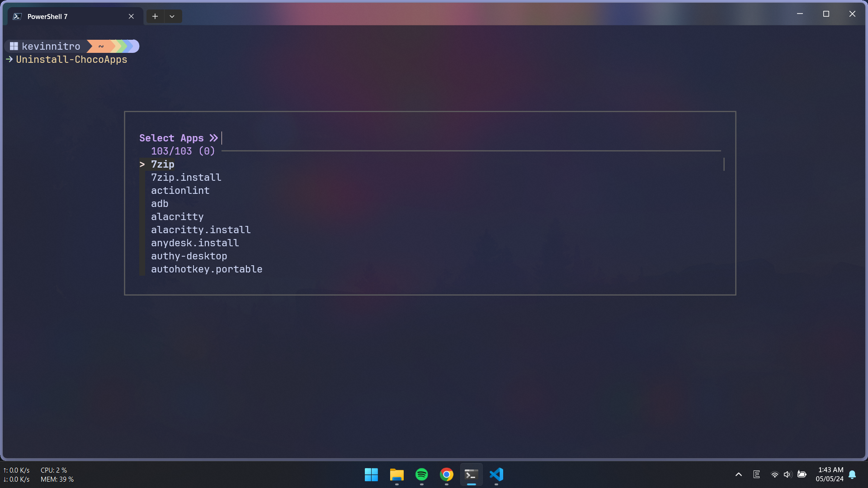Click the network speed K/s widget
868x488 pixels.
pyautogui.click(x=16, y=475)
